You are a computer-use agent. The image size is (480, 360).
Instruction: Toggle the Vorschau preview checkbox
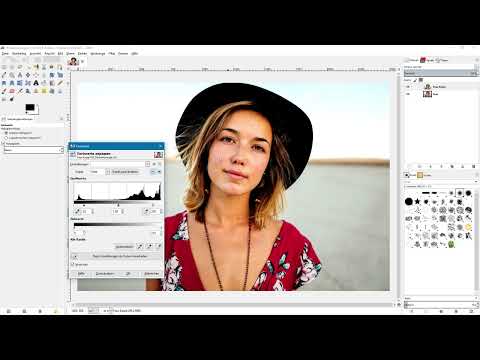click(x=73, y=264)
